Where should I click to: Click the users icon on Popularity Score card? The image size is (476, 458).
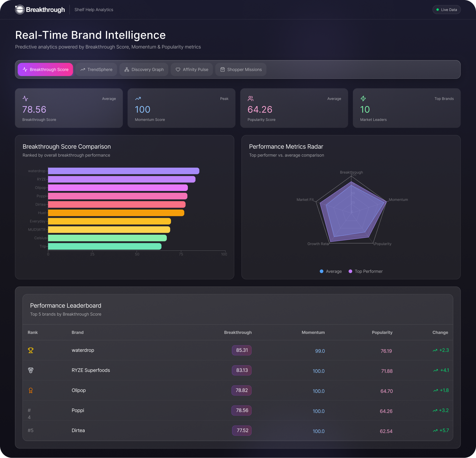click(x=250, y=99)
